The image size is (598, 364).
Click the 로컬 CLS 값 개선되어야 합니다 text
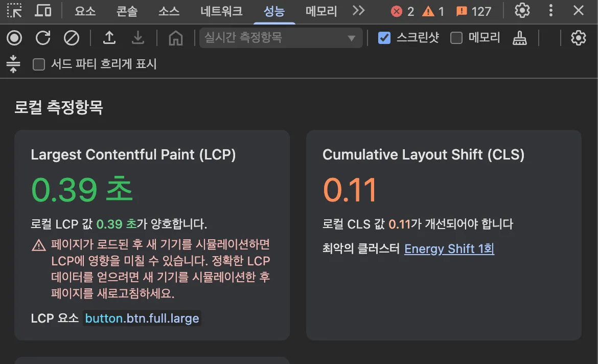[418, 224]
